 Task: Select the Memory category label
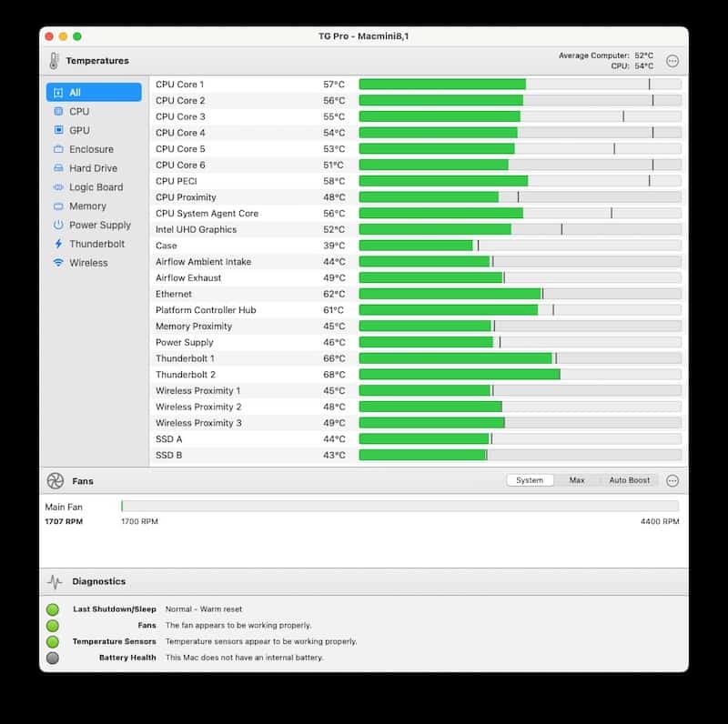(x=87, y=206)
